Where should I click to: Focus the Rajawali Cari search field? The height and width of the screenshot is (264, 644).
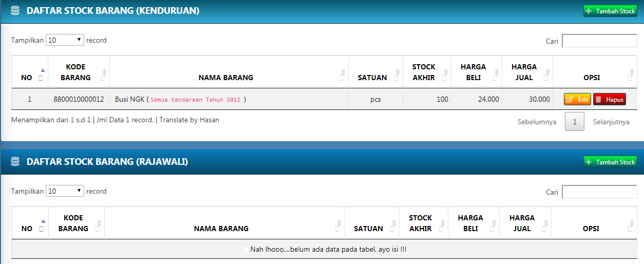click(x=599, y=192)
